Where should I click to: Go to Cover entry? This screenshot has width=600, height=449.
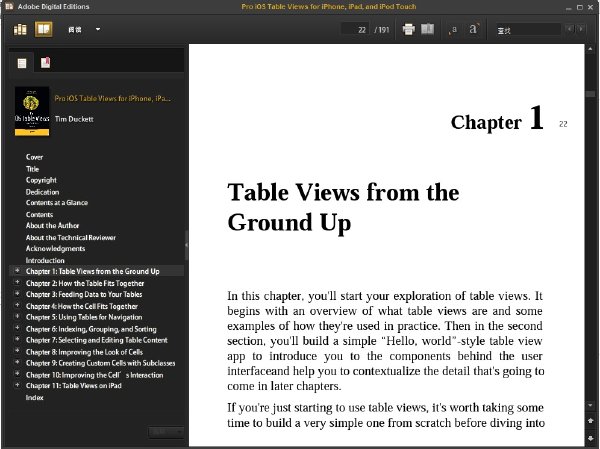coord(34,157)
